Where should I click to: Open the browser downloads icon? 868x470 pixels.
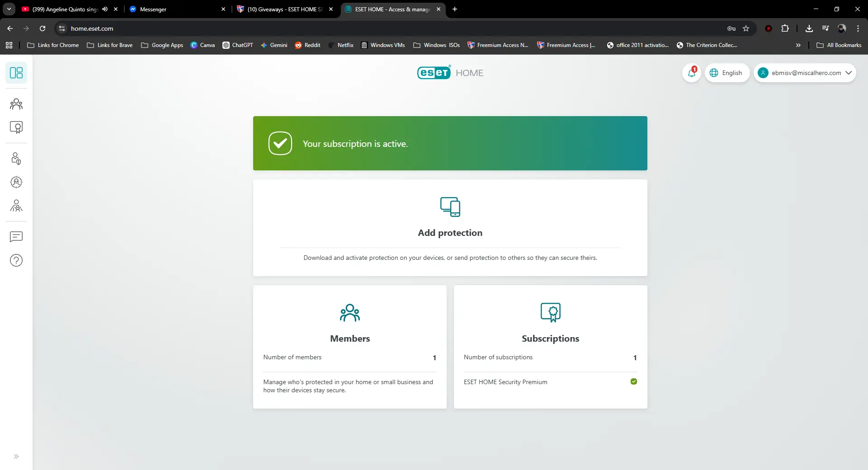[809, 28]
